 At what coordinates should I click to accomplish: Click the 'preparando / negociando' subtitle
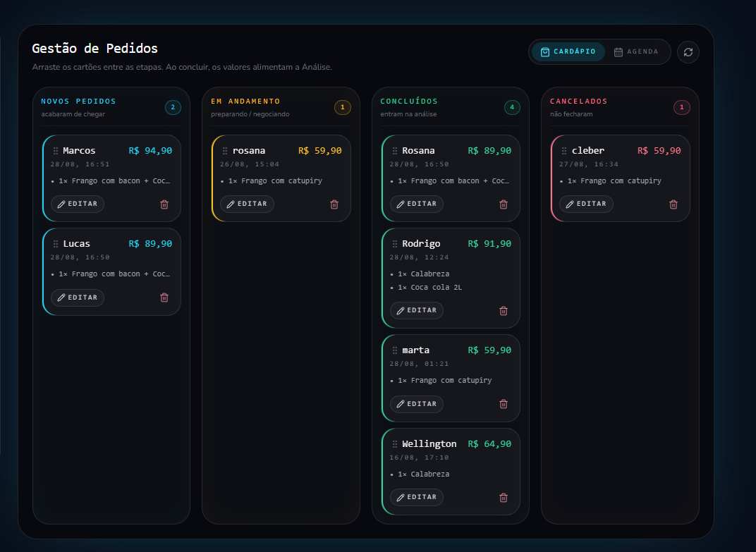[250, 114]
